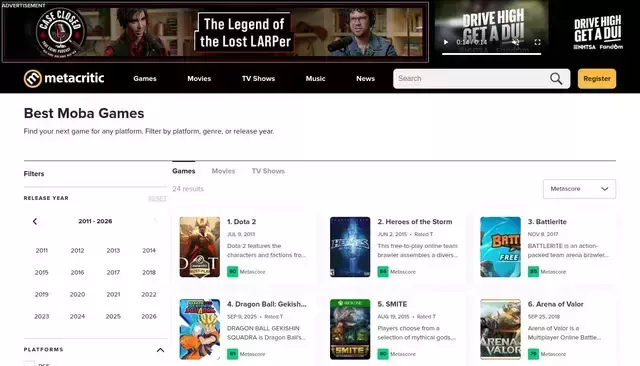Viewport: 640px width, 366px height.
Task: Select release year 2017
Action: [x=113, y=273]
